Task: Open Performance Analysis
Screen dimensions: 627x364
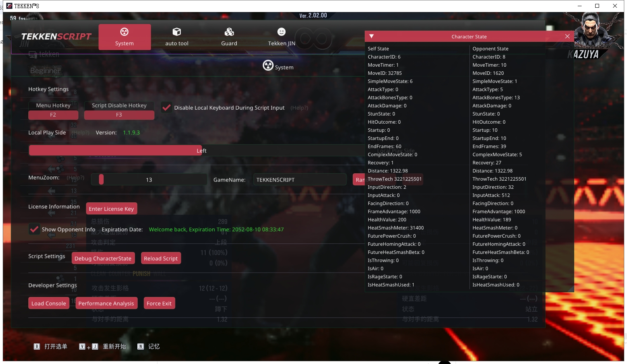Action: click(106, 303)
